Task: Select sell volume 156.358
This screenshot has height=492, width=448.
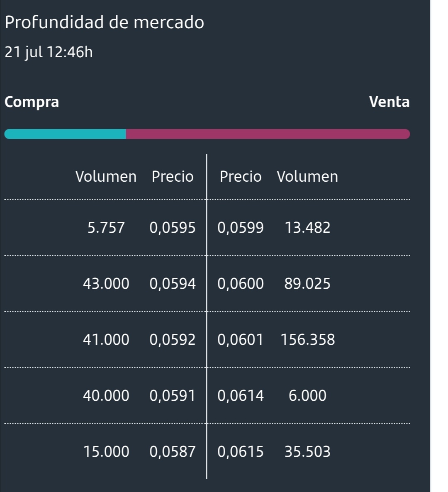Action: [x=308, y=340]
